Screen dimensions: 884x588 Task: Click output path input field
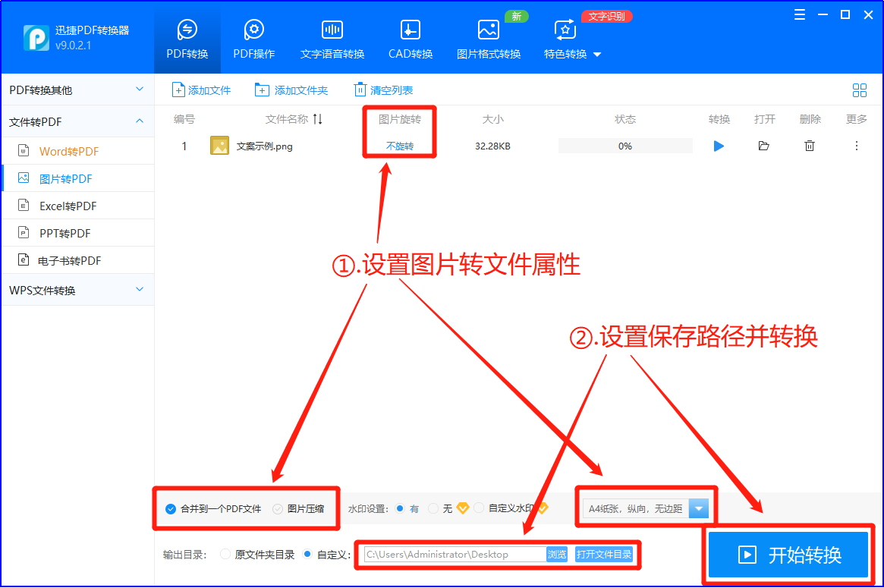[455, 554]
